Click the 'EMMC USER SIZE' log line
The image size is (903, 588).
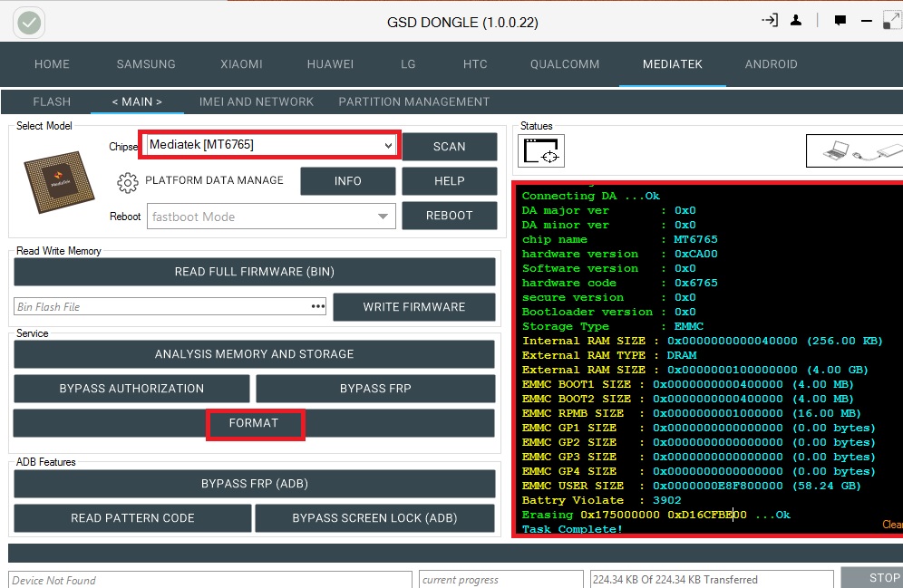click(692, 486)
